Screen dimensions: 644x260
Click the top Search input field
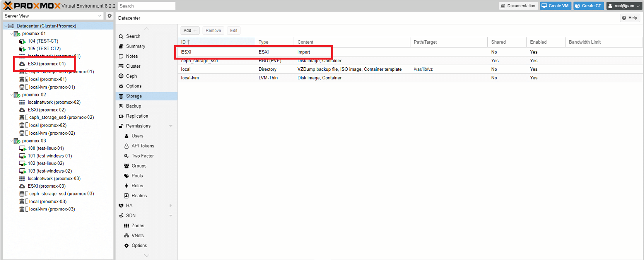point(146,6)
